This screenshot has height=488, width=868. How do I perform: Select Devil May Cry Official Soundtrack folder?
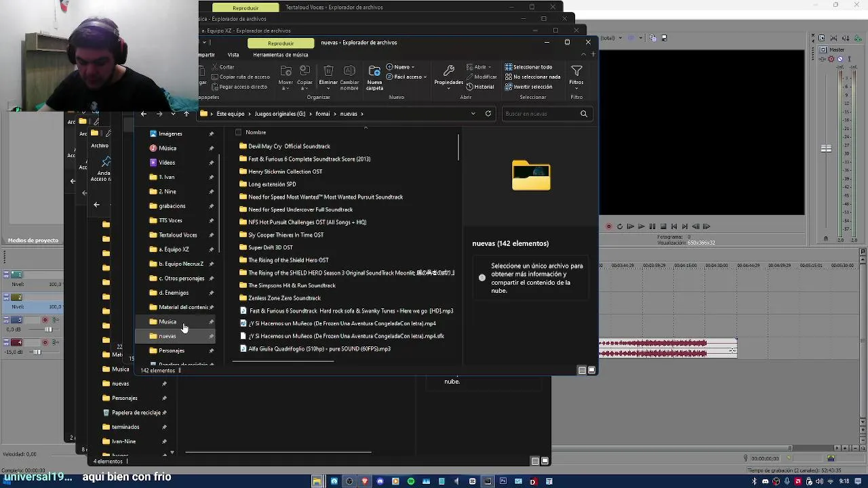289,146
